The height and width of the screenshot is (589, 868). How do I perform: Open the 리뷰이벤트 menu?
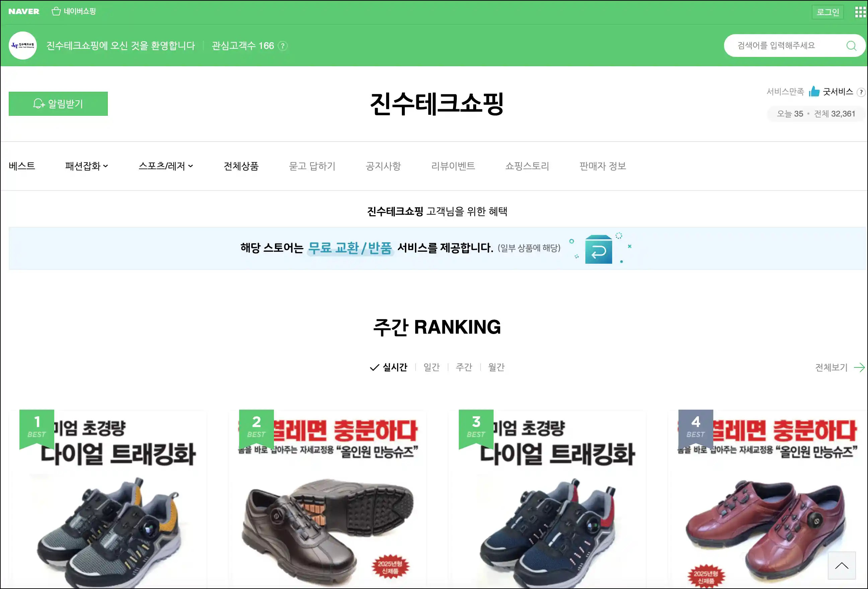click(453, 166)
